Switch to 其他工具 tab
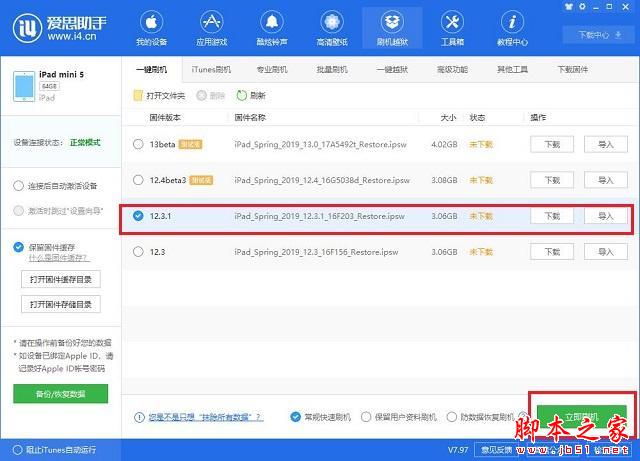The width and height of the screenshot is (640, 461). pos(512,69)
